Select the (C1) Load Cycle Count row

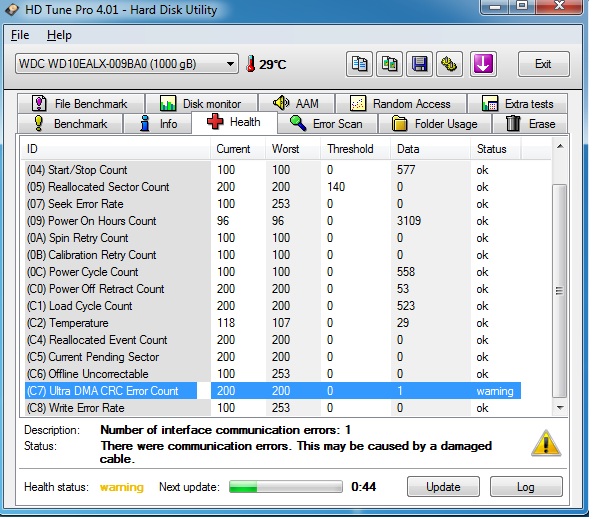pos(273,306)
